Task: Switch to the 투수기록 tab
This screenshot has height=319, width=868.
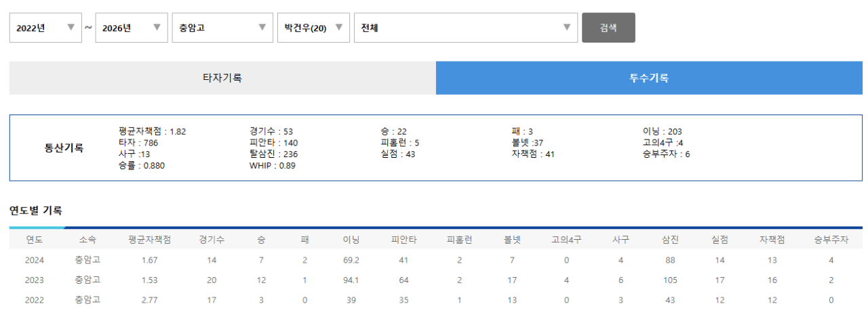Action: click(649, 78)
